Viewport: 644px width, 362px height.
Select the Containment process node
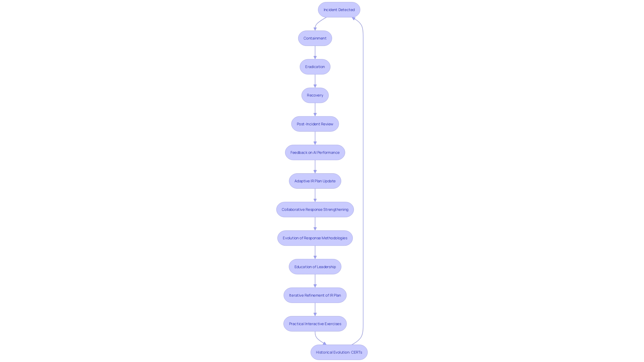[x=315, y=38]
